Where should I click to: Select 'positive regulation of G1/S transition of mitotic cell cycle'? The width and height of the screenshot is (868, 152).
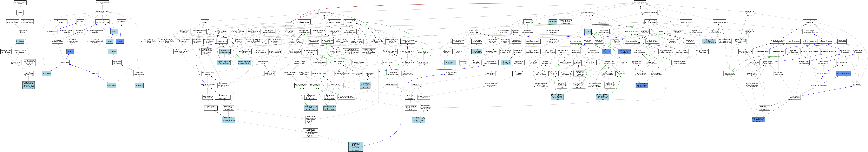click(557, 97)
